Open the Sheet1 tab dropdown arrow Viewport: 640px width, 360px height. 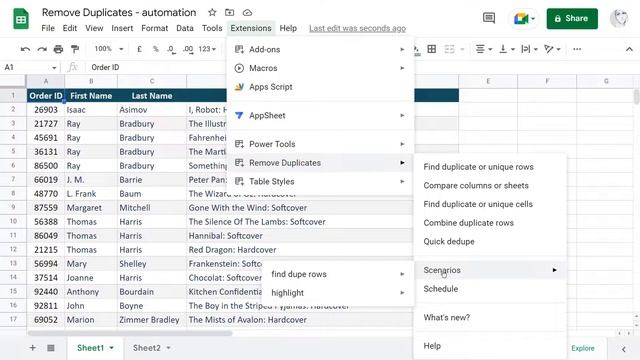pyautogui.click(x=111, y=348)
